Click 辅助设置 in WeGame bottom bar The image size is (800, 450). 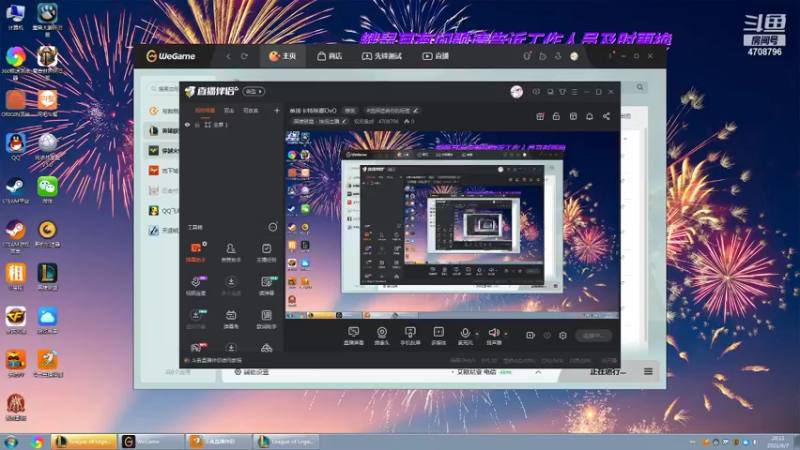(251, 372)
